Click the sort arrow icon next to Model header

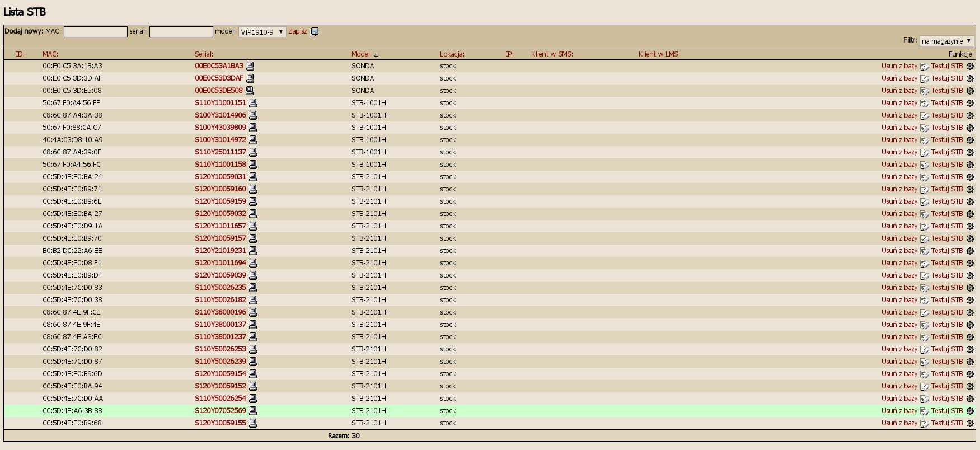click(376, 55)
